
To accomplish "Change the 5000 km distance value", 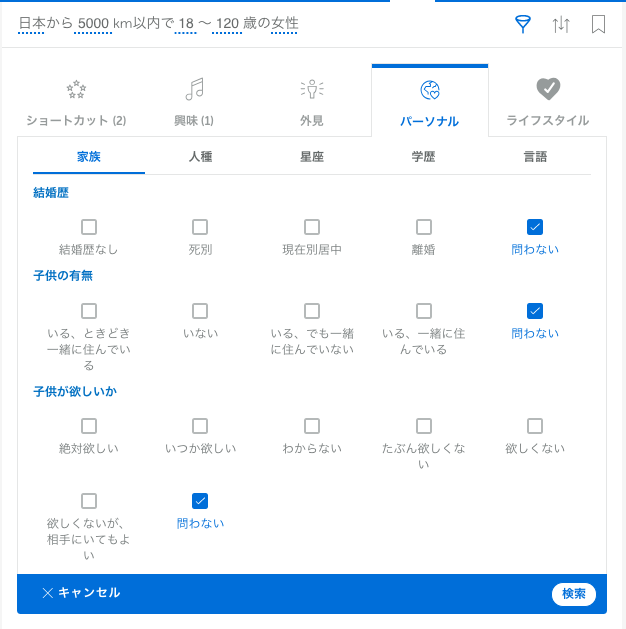I will click(x=94, y=23).
